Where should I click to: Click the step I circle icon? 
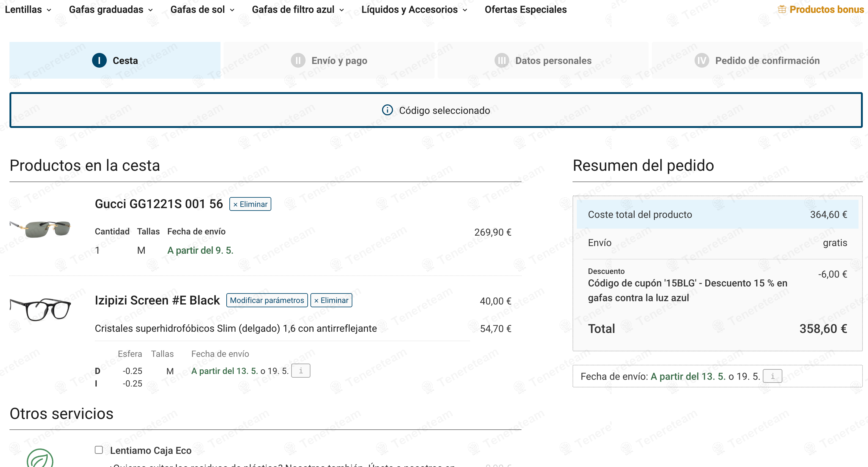click(x=99, y=60)
